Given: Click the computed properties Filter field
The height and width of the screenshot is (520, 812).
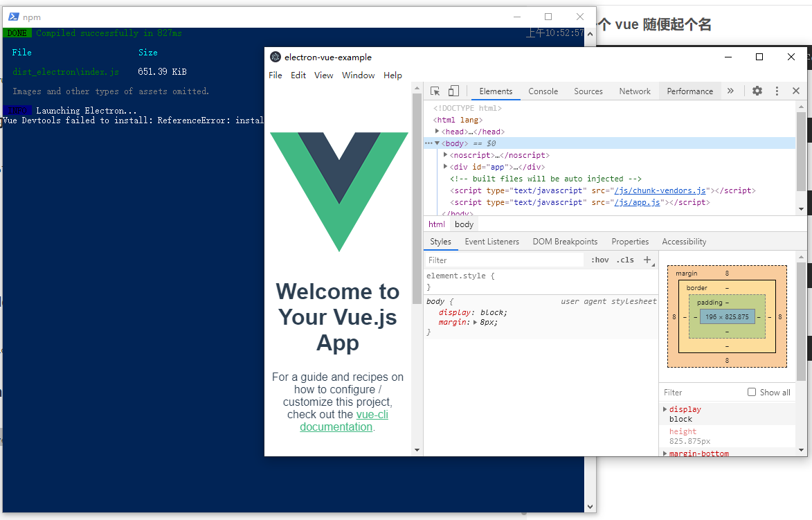Looking at the screenshot, I should [x=702, y=393].
